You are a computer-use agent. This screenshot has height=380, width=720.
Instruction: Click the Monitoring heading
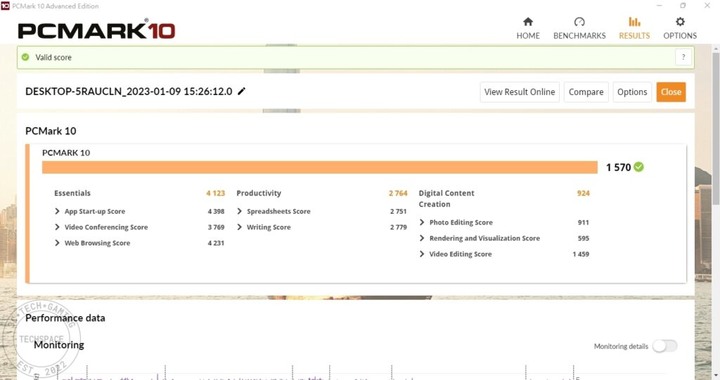pyautogui.click(x=59, y=345)
